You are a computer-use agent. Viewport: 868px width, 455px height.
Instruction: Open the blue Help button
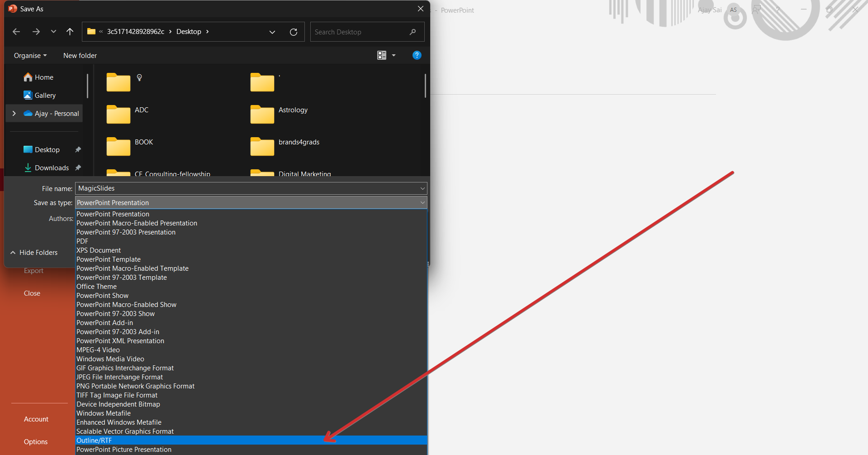point(417,55)
